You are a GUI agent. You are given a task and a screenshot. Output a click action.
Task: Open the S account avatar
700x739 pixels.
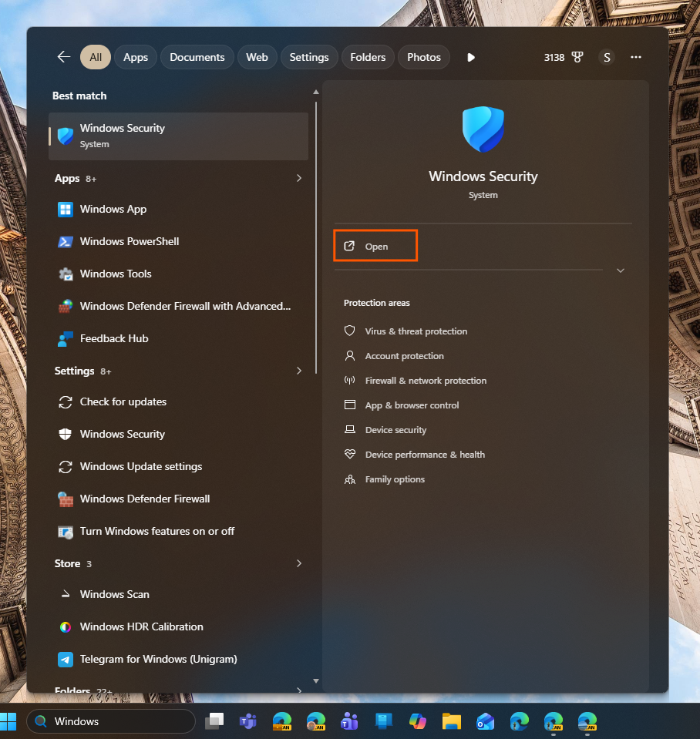[607, 57]
